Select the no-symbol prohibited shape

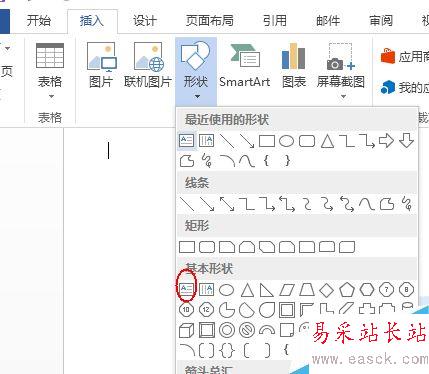click(x=247, y=331)
